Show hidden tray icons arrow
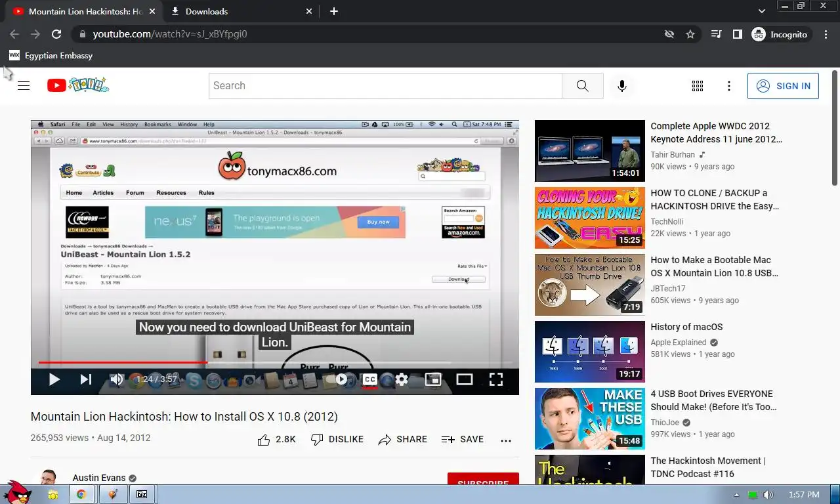The image size is (840, 504). click(x=736, y=495)
